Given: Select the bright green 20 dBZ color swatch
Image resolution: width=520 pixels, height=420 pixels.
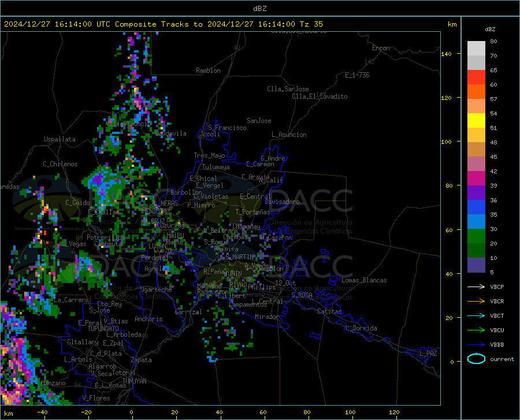Looking at the screenshot, I should (476, 236).
